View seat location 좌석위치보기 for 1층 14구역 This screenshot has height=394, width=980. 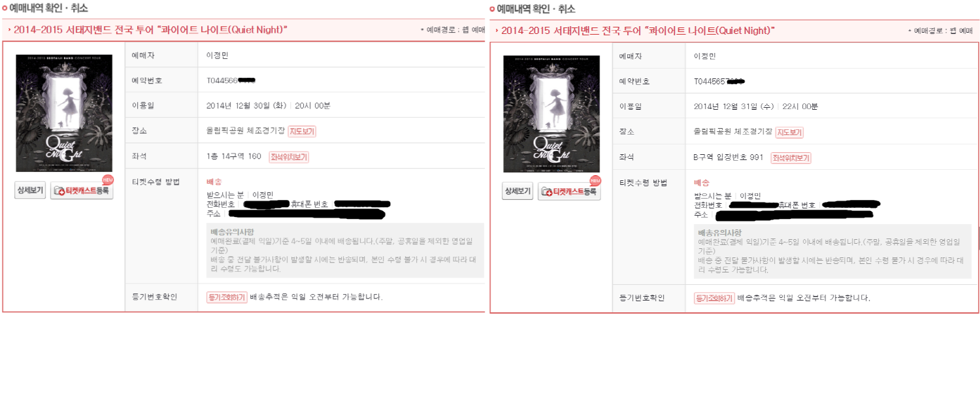(289, 157)
